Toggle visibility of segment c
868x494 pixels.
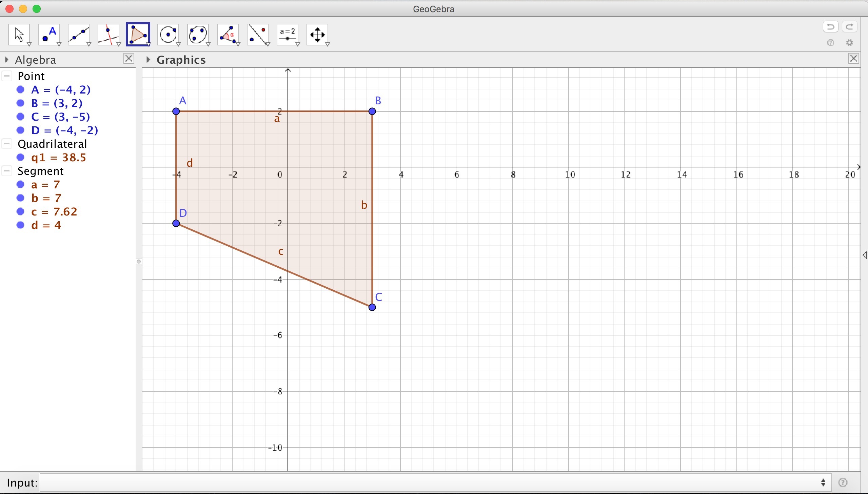pos(21,211)
